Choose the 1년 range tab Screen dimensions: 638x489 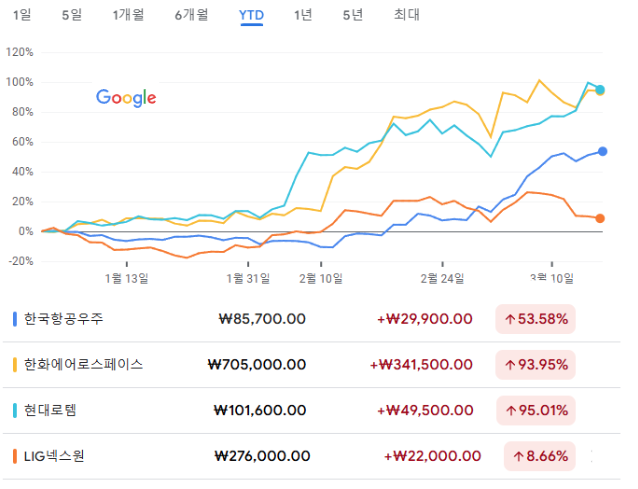tap(303, 15)
